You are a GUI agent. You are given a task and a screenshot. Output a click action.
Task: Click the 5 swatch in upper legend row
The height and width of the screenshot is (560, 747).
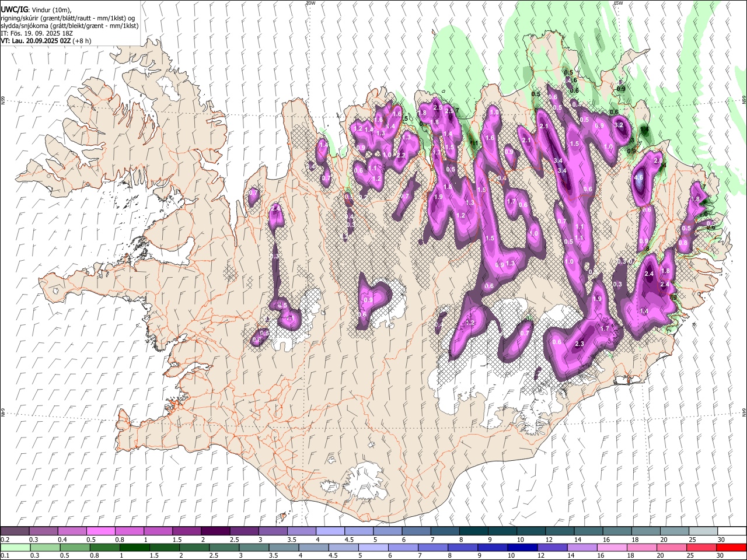387,531
